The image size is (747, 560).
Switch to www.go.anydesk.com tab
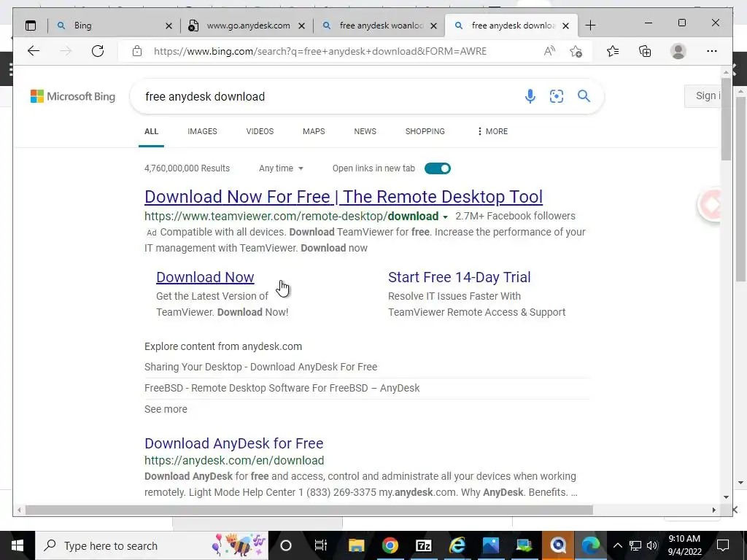coord(246,26)
